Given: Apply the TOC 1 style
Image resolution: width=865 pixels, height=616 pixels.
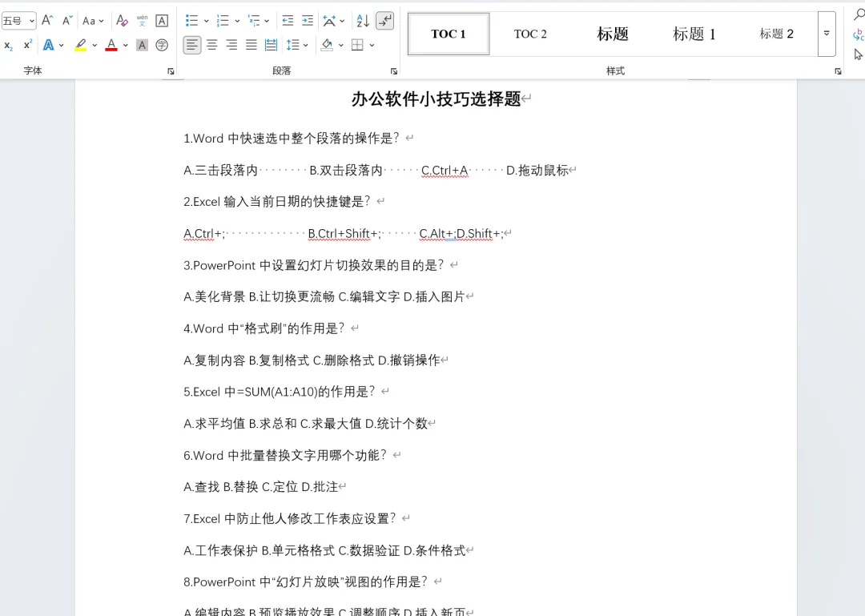Looking at the screenshot, I should [449, 34].
